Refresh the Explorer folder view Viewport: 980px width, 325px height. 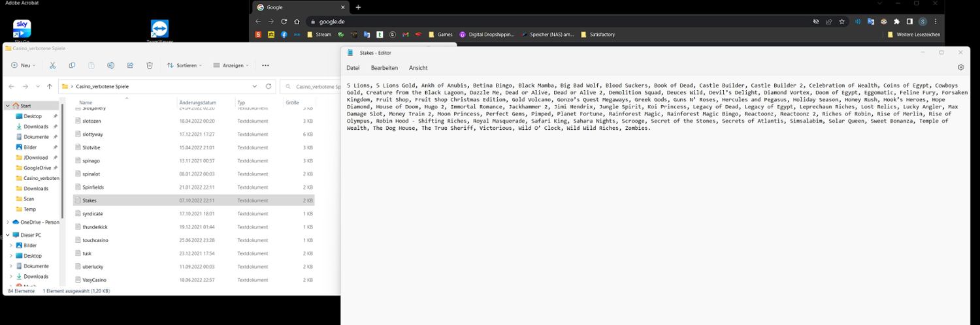[269, 86]
